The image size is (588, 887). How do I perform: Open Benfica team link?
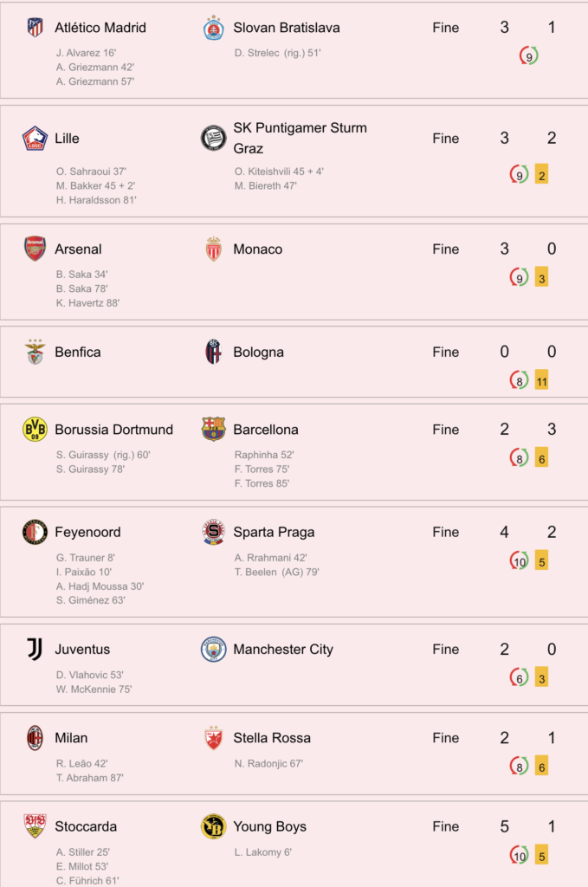point(77,352)
